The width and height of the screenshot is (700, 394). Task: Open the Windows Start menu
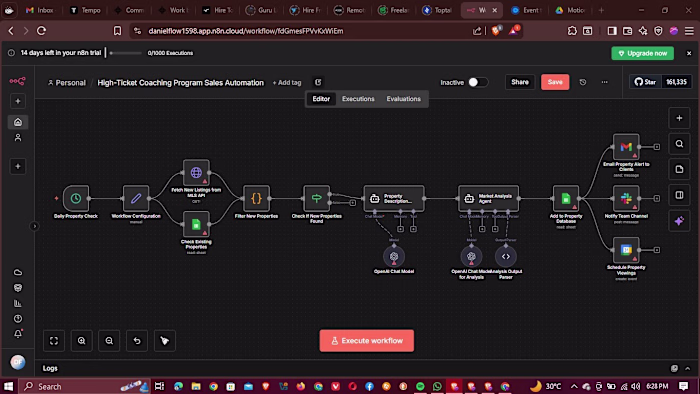pos(8,386)
